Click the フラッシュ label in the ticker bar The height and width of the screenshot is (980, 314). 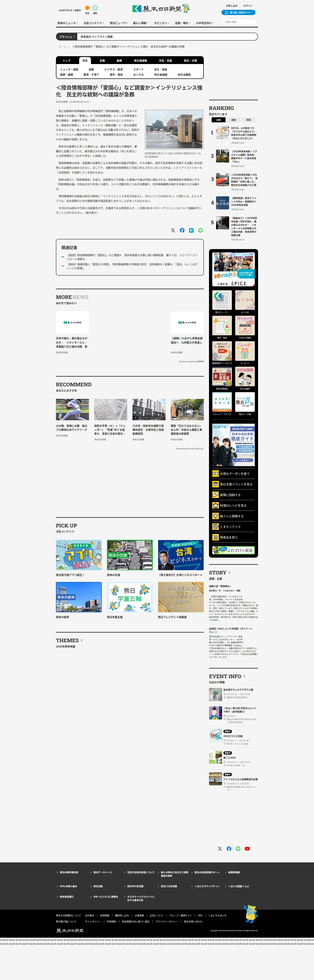(x=67, y=37)
